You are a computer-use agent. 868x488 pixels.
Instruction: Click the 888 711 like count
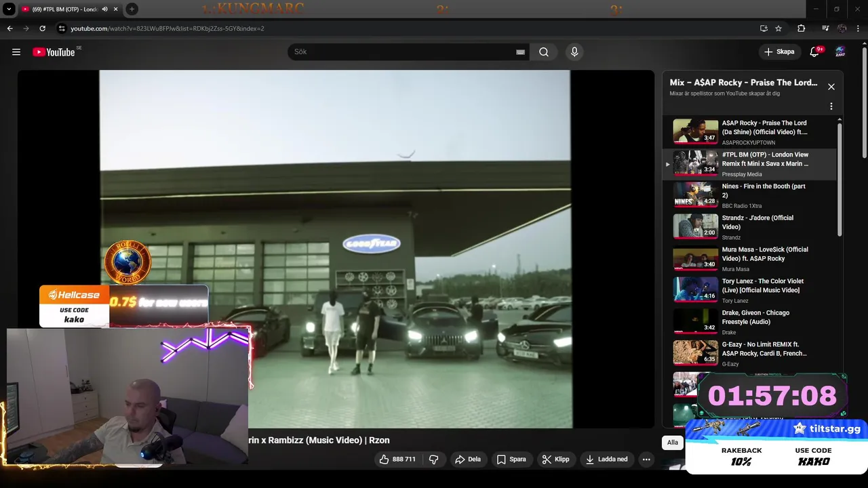404,460
